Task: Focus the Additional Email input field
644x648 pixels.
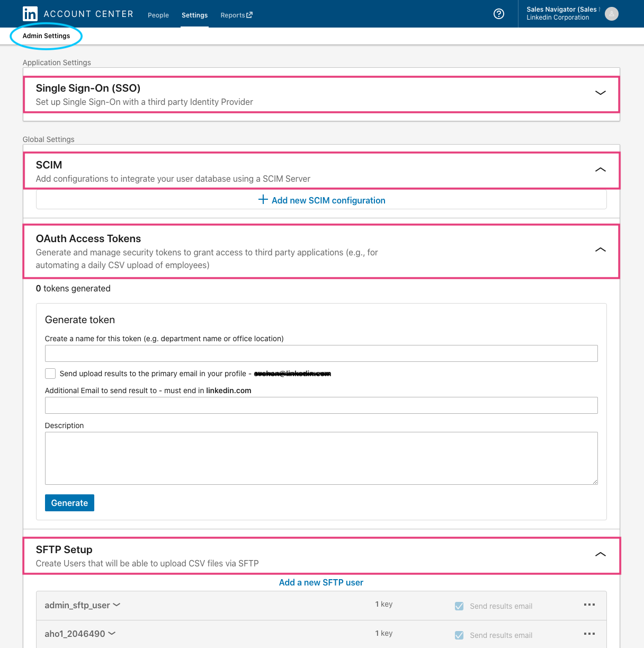Action: coord(321,405)
